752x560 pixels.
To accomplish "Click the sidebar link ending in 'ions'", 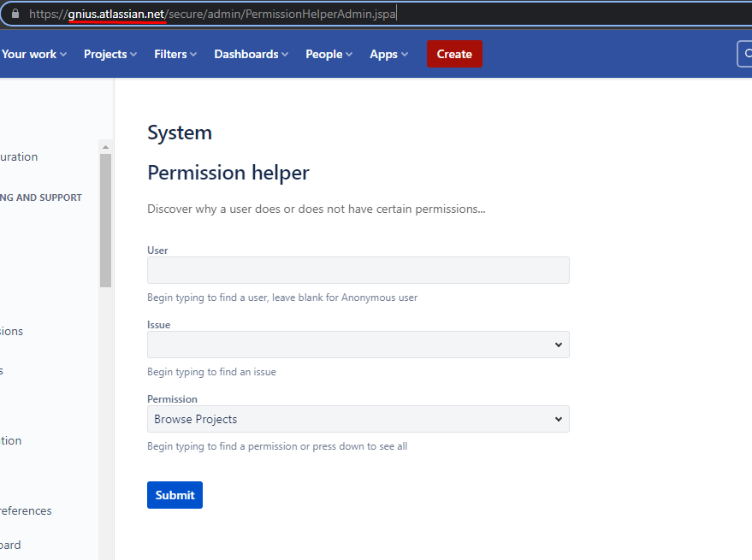I will [11, 332].
